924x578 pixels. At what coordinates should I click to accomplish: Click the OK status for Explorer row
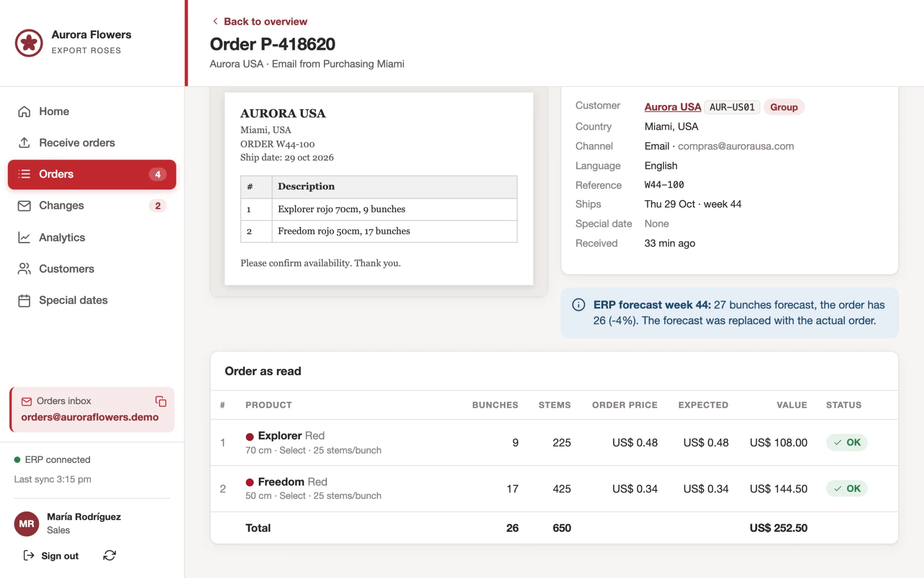pyautogui.click(x=846, y=443)
